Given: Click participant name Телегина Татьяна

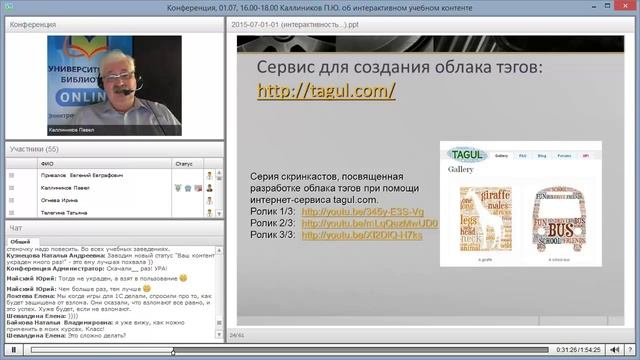Looking at the screenshot, I should (64, 213).
